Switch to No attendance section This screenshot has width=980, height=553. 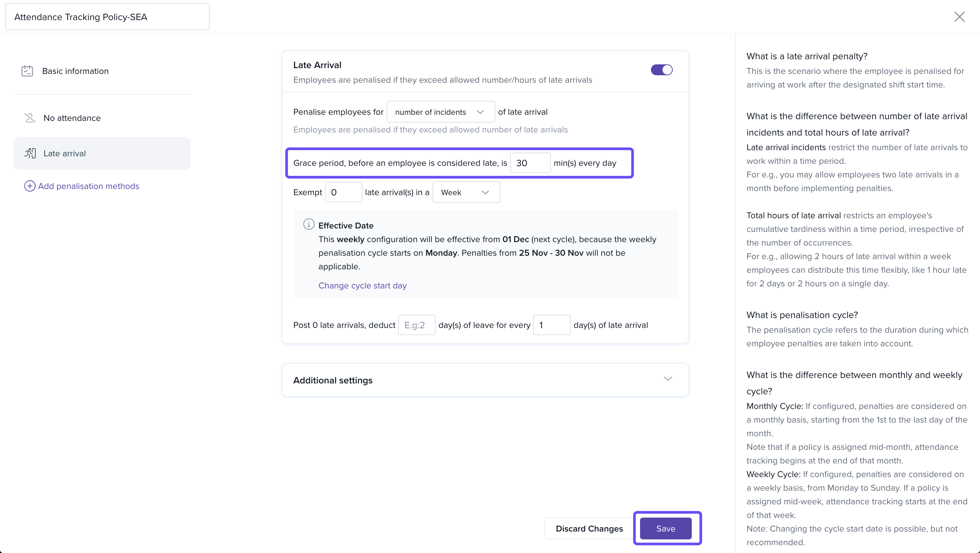tap(72, 118)
